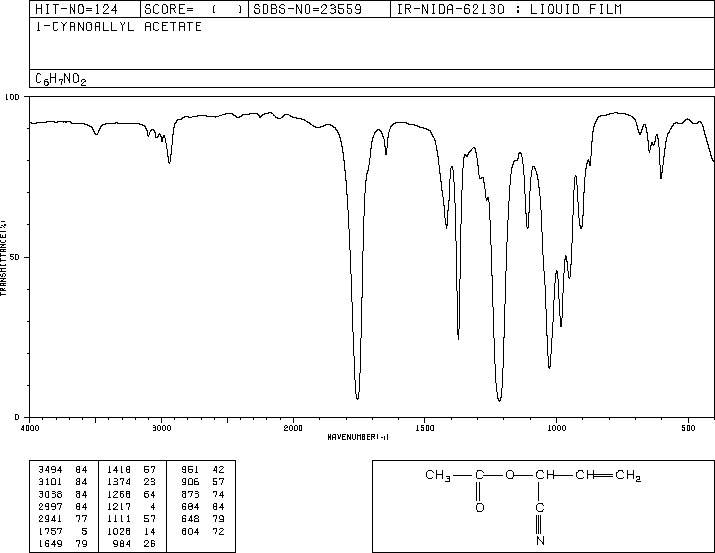Click the peak table value 984

pyautogui.click(x=122, y=543)
